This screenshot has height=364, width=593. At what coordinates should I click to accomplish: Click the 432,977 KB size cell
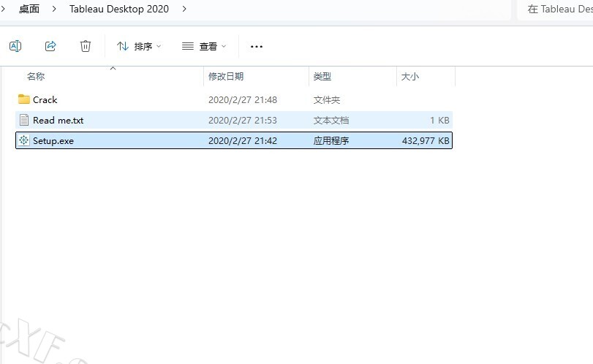tap(426, 140)
